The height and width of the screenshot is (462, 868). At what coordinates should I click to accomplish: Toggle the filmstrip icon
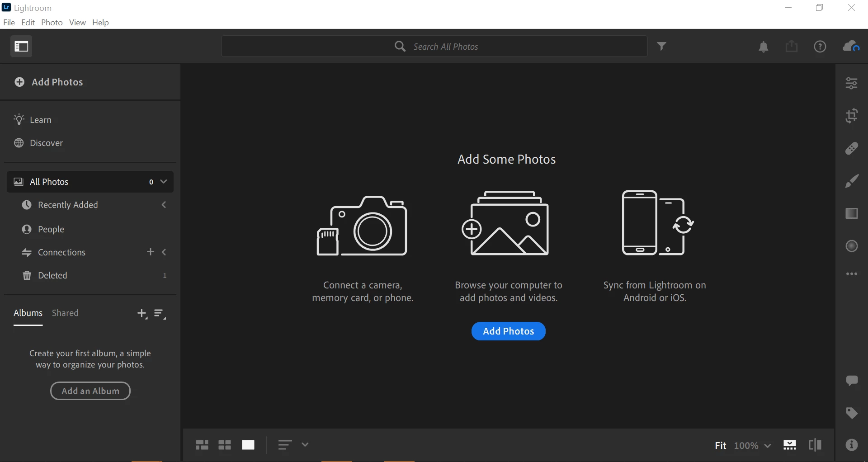(790, 445)
